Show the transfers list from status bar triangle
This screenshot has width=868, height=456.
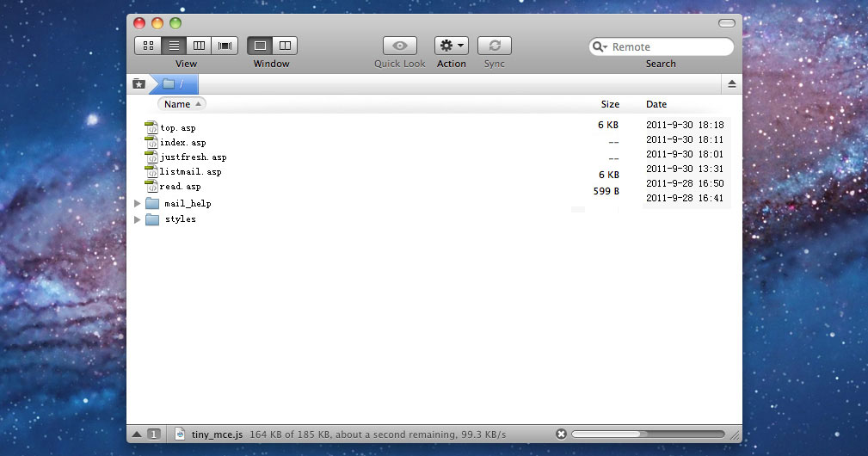tap(137, 434)
